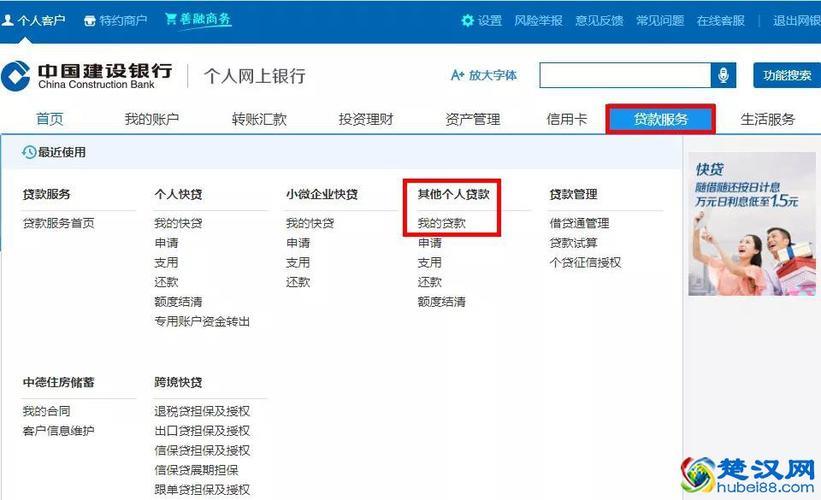
Task: Open the 转账汇款 tab
Action: (x=259, y=119)
